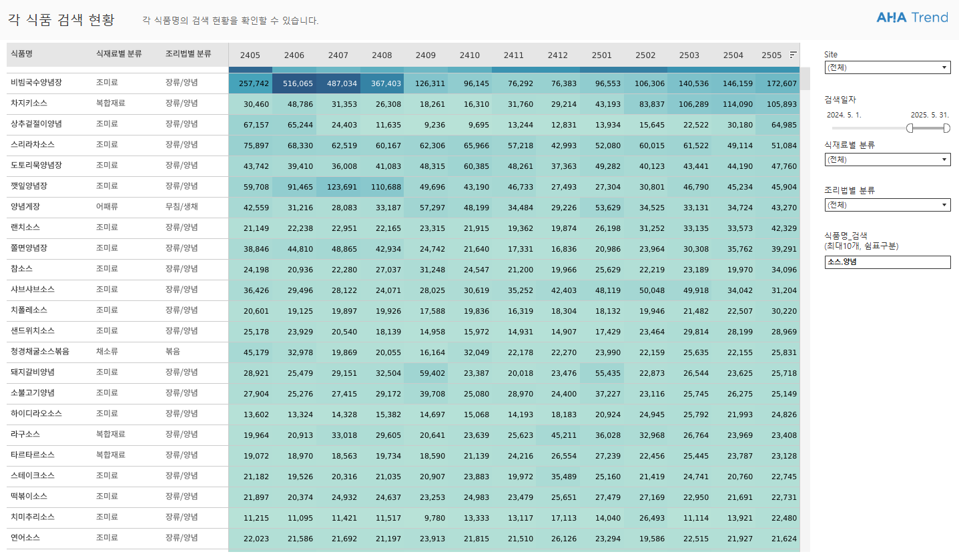Image resolution: width=959 pixels, height=560 pixels.
Task: Open the AHA Trend logo link
Action: point(912,17)
